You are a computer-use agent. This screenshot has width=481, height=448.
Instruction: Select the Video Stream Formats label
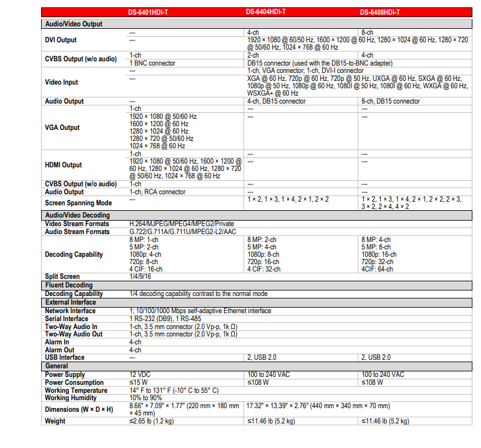tap(77, 224)
